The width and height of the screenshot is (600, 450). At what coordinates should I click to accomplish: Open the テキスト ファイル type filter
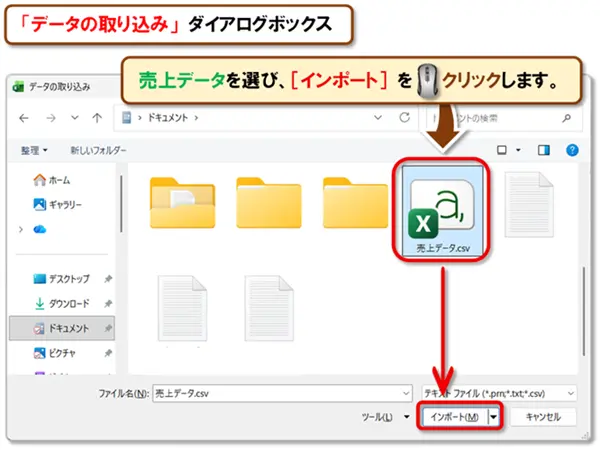pyautogui.click(x=499, y=393)
